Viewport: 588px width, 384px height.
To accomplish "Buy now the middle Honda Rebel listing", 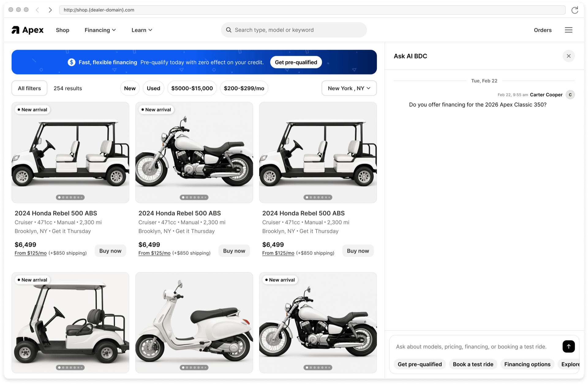I will click(x=234, y=251).
